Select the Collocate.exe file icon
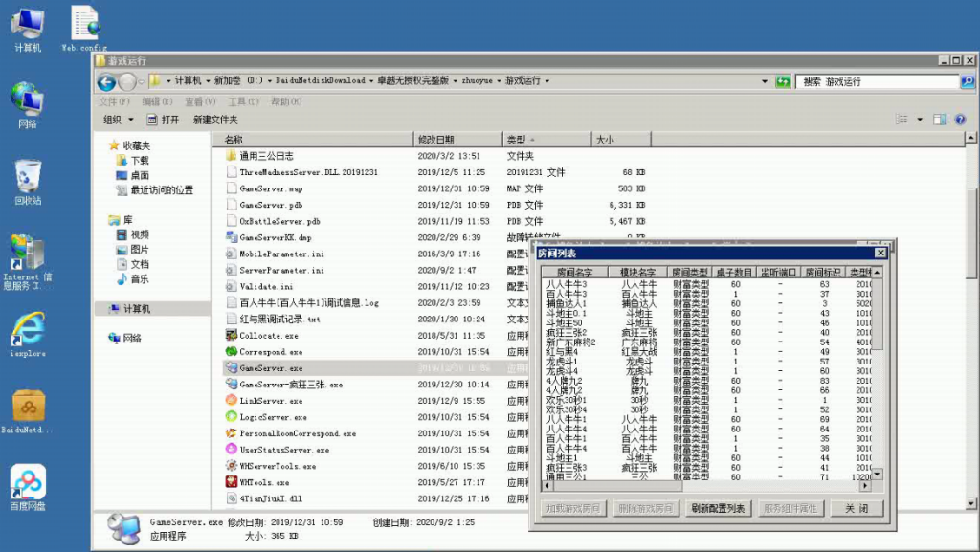This screenshot has height=552, width=980. click(232, 336)
